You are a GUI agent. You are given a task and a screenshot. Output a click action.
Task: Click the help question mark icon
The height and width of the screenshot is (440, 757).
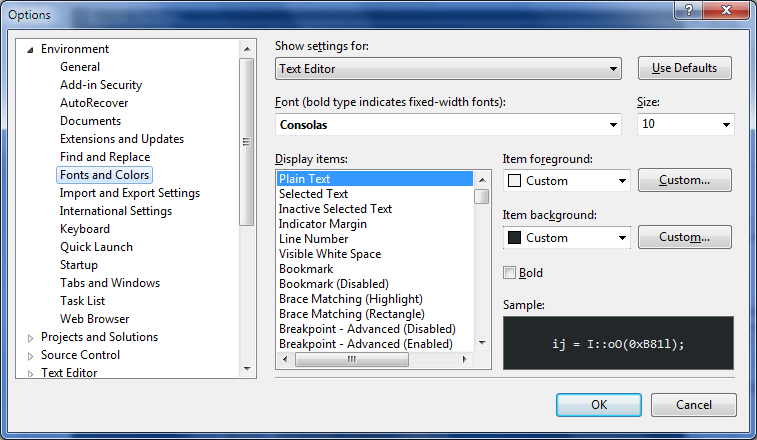(x=686, y=11)
